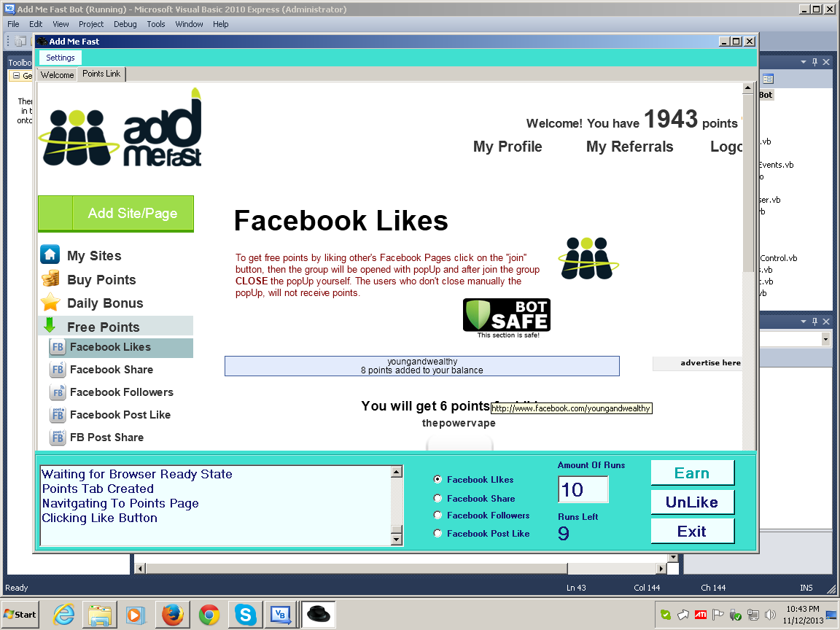The height and width of the screenshot is (630, 840).
Task: Click the green Add Site/Page button
Action: (116, 214)
